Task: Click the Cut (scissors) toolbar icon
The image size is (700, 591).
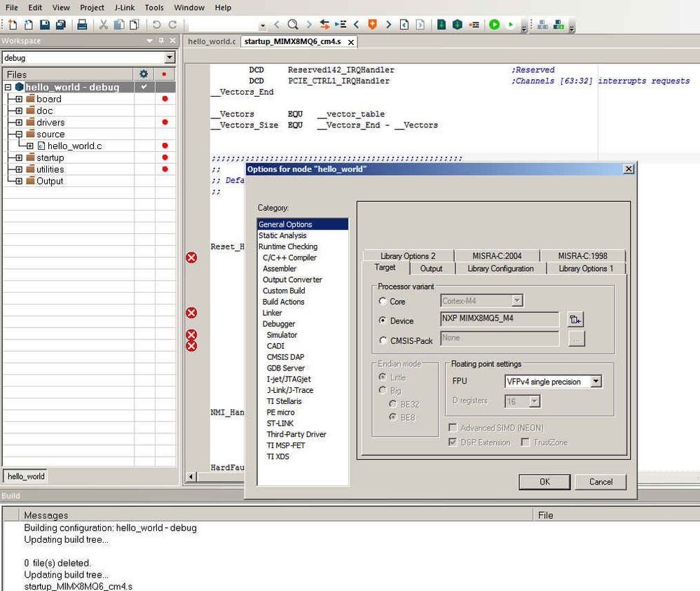Action: (x=104, y=25)
